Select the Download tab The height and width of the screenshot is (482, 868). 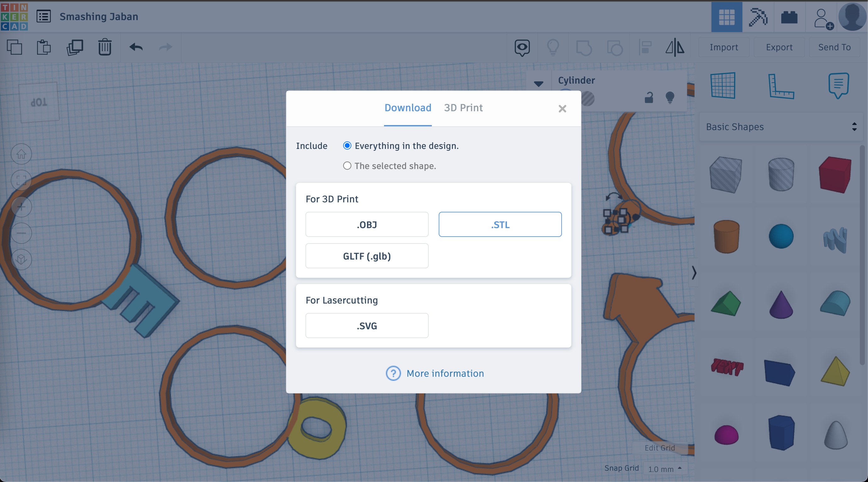pos(408,108)
